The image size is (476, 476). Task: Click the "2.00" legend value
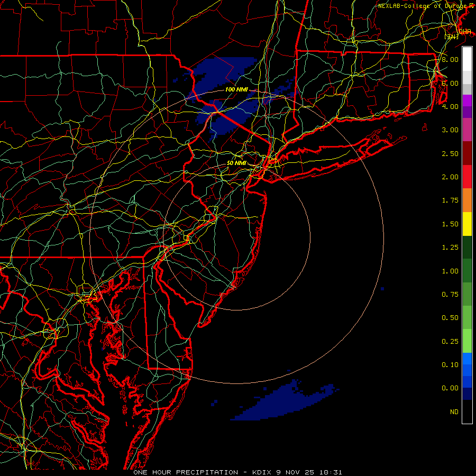click(x=450, y=177)
